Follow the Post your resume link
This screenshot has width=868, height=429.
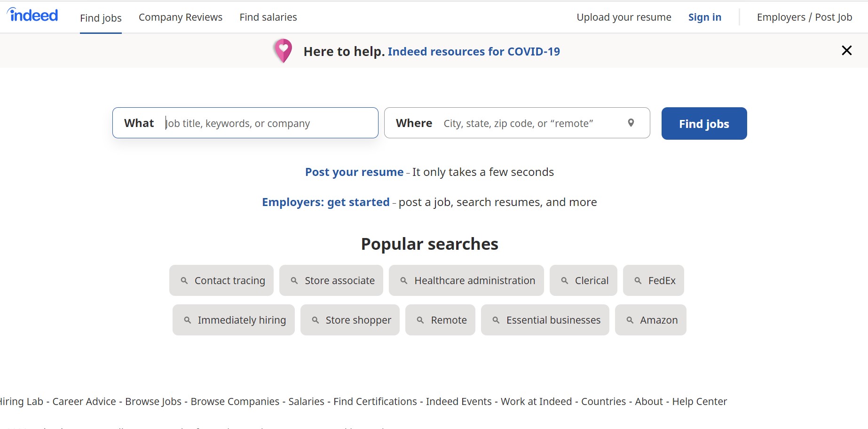pyautogui.click(x=355, y=172)
